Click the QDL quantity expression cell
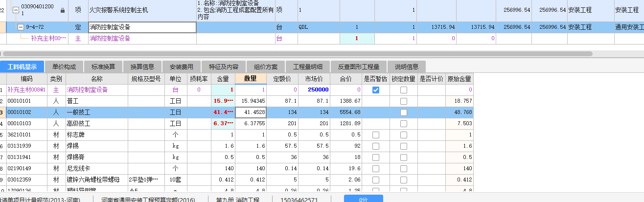 pyautogui.click(x=318, y=27)
